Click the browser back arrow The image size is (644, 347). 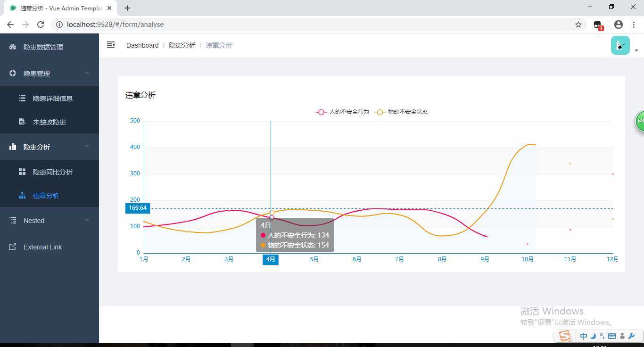(x=10, y=25)
